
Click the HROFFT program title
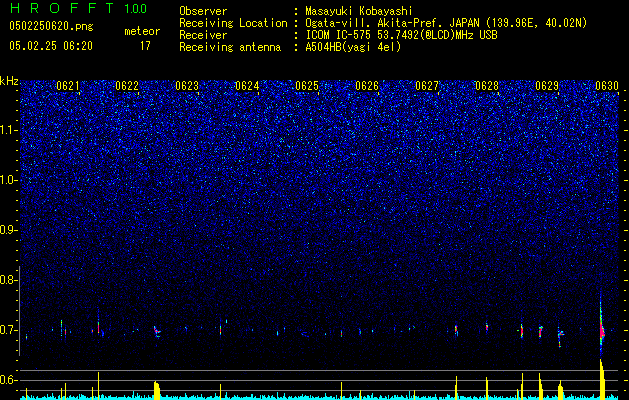[x=63, y=8]
